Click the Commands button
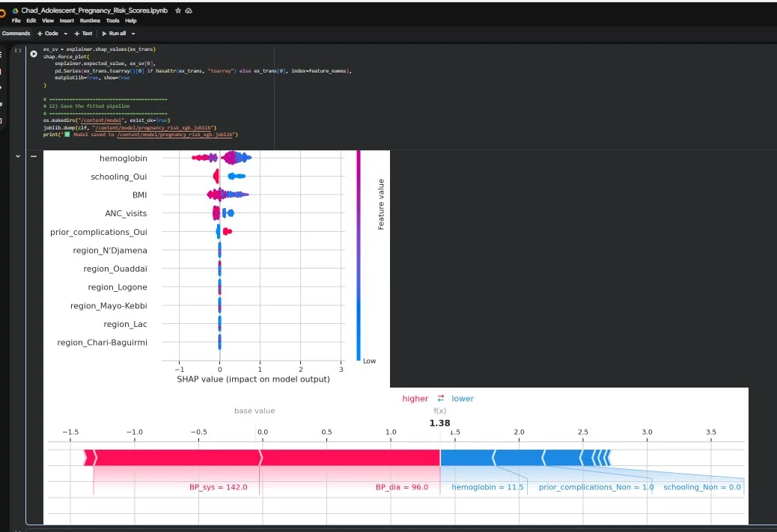 click(x=16, y=34)
